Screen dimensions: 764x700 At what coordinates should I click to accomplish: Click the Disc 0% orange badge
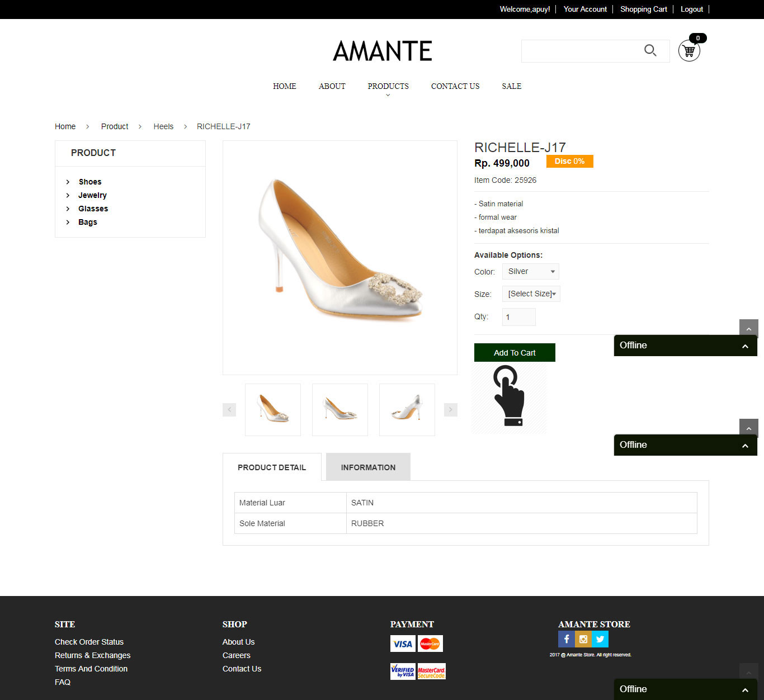pyautogui.click(x=570, y=161)
